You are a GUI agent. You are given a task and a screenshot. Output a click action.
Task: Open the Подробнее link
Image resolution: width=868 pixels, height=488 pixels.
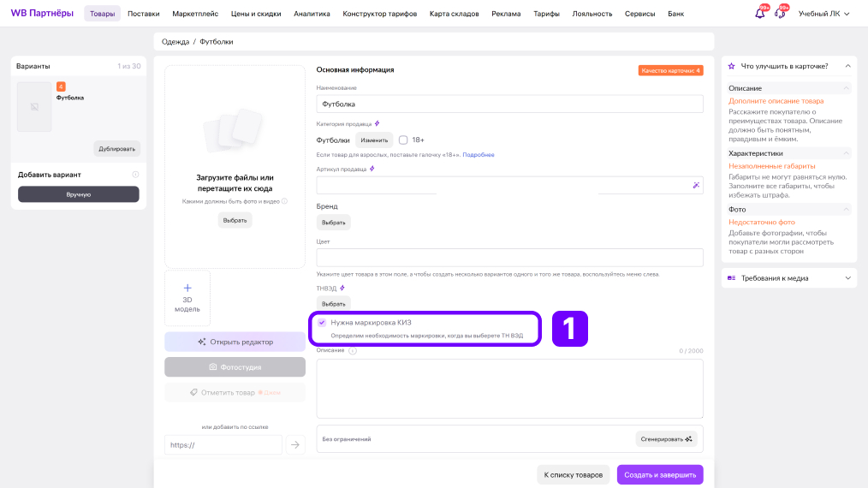point(479,155)
